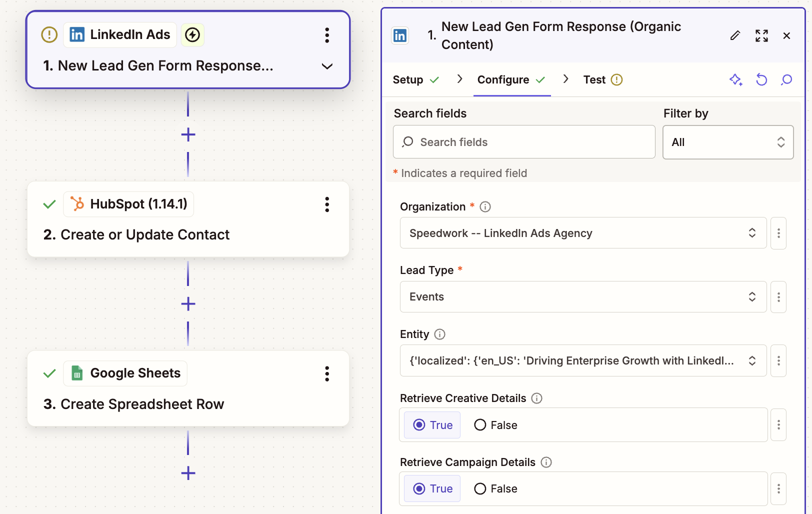
Task: Click the info icon next to Retrieve Creative Details
Action: coord(536,398)
